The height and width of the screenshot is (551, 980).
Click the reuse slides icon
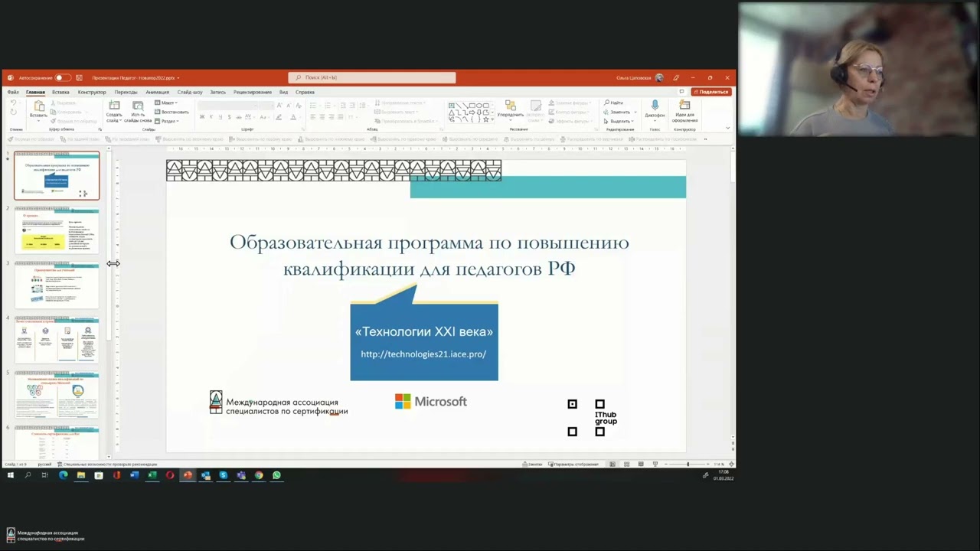point(138,106)
